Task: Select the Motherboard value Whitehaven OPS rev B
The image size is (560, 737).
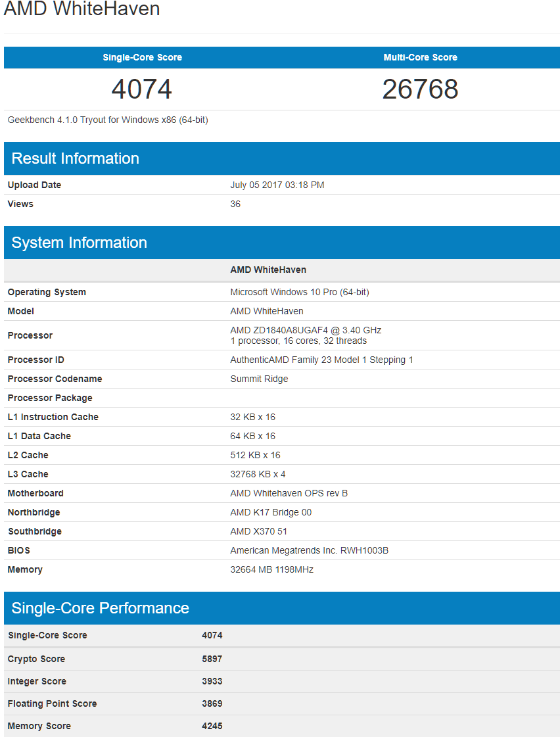Action: [289, 493]
